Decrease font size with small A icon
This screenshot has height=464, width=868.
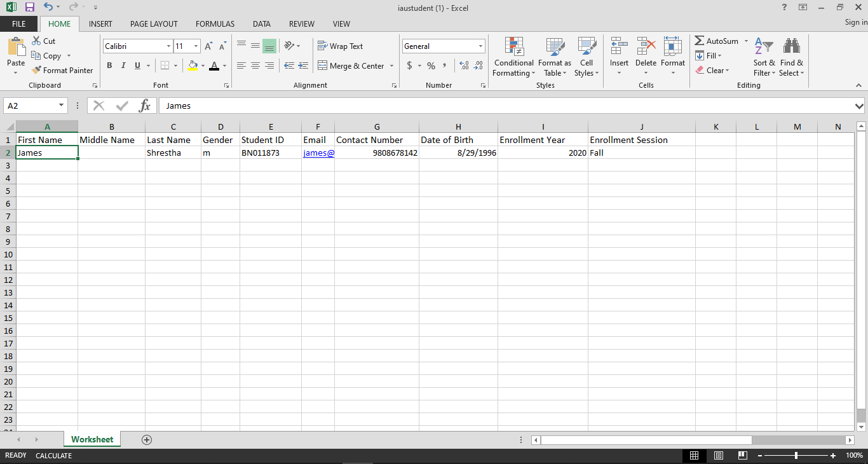tap(222, 46)
